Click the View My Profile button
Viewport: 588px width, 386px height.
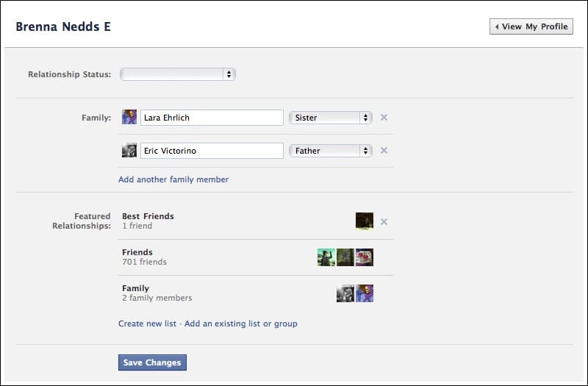[531, 26]
